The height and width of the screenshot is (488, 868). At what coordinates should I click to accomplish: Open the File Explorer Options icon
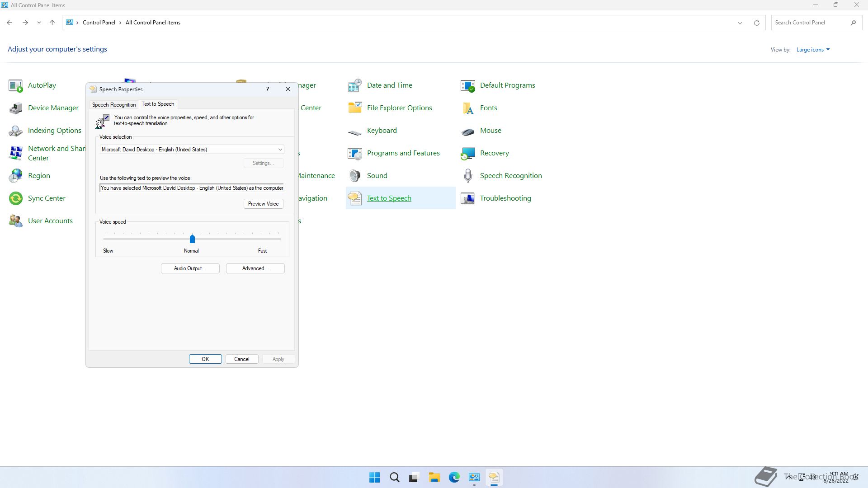tap(355, 108)
